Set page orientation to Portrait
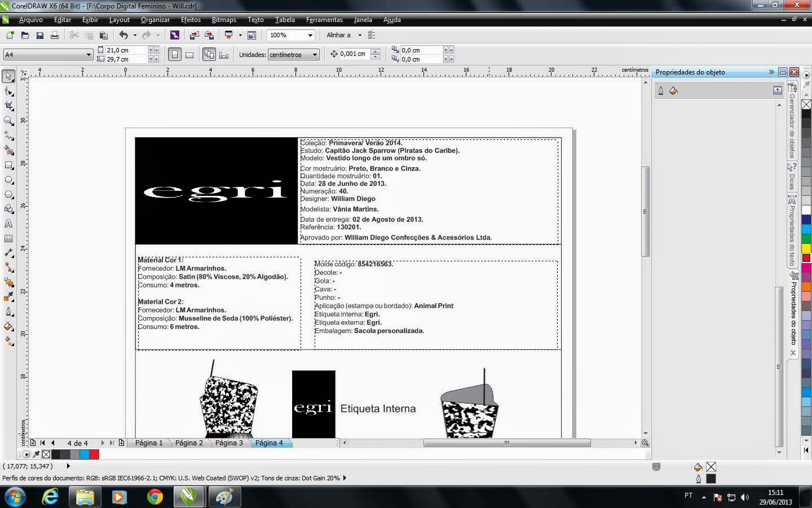 pos(175,55)
